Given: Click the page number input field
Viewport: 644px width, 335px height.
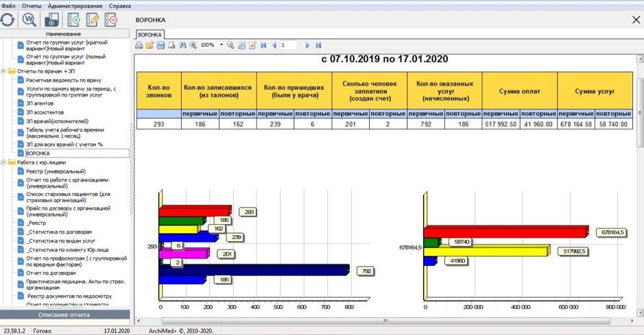Looking at the screenshot, I should tap(289, 45).
